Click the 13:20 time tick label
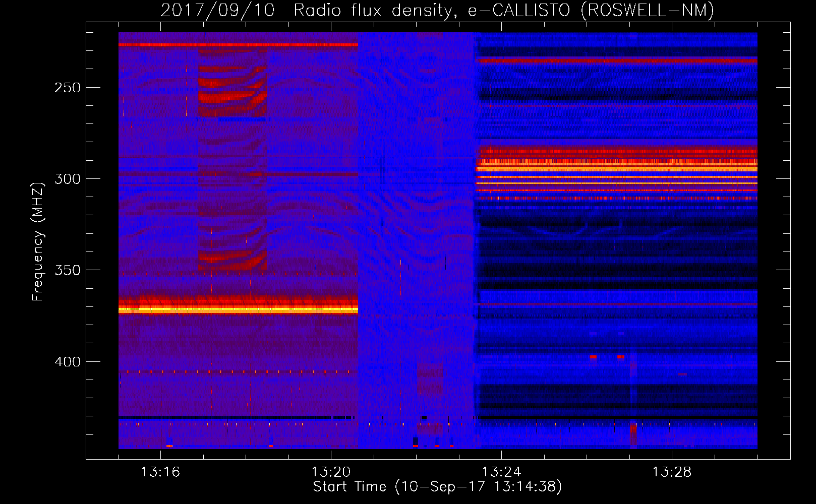The height and width of the screenshot is (504, 816). (x=331, y=472)
